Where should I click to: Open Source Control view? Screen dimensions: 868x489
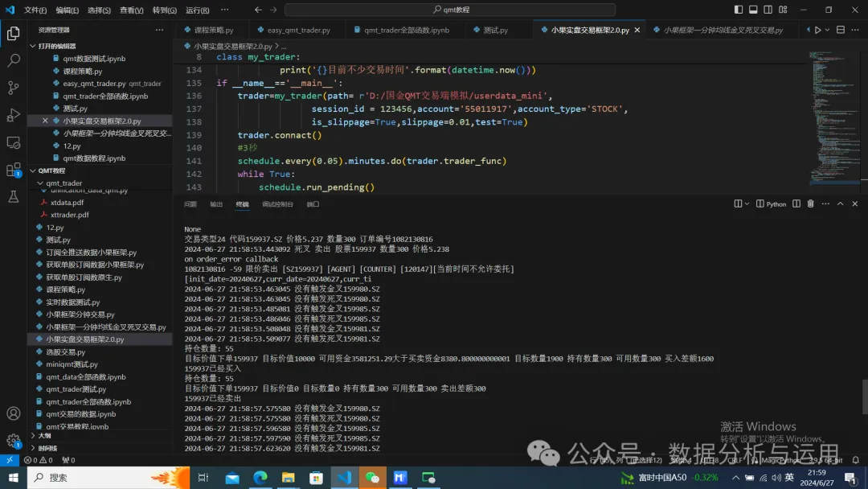(14, 87)
